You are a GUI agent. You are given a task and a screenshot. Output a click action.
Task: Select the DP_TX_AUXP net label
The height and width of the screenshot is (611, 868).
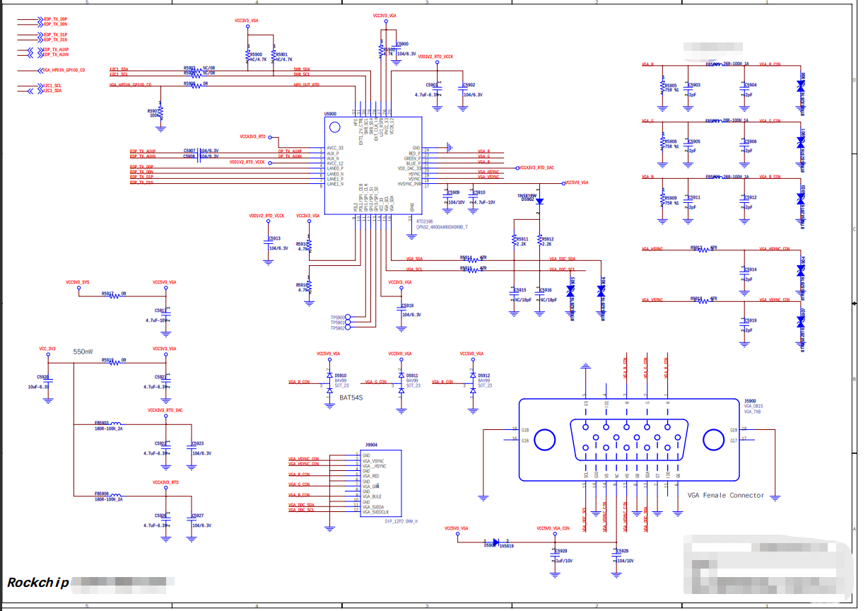click(x=290, y=151)
